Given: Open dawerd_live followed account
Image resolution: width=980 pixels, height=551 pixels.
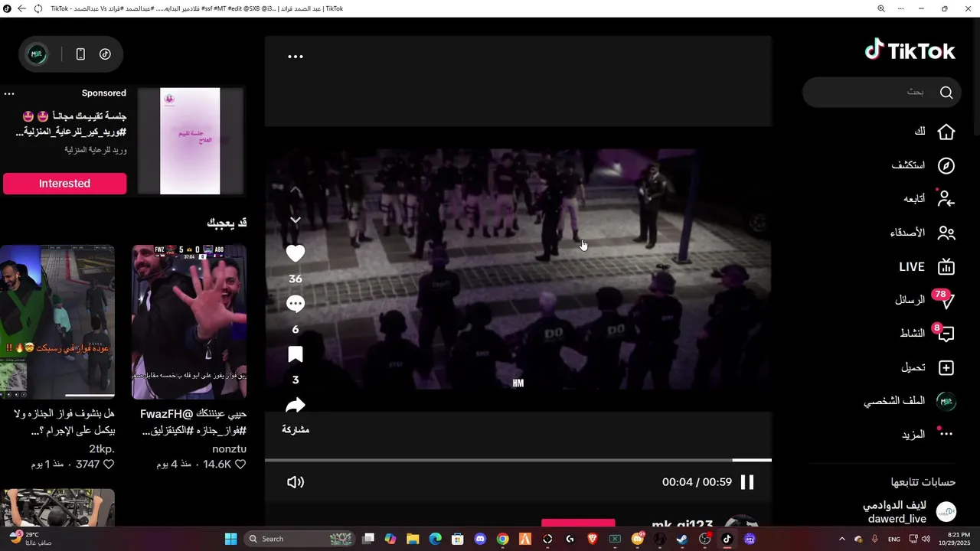Looking at the screenshot, I should click(909, 512).
